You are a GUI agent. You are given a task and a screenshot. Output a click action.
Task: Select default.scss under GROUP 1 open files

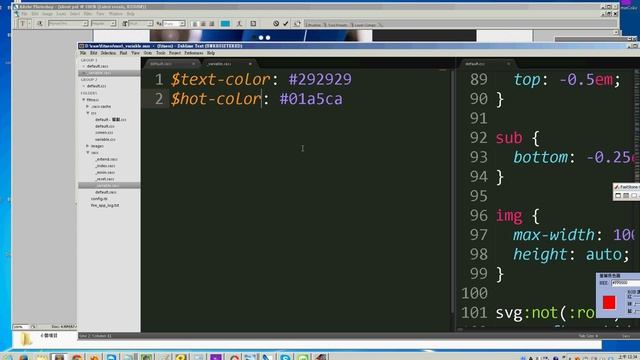point(97,66)
